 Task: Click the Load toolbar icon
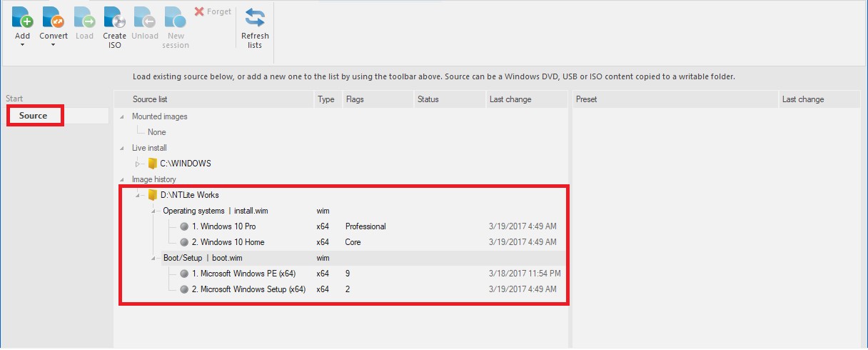[84, 17]
